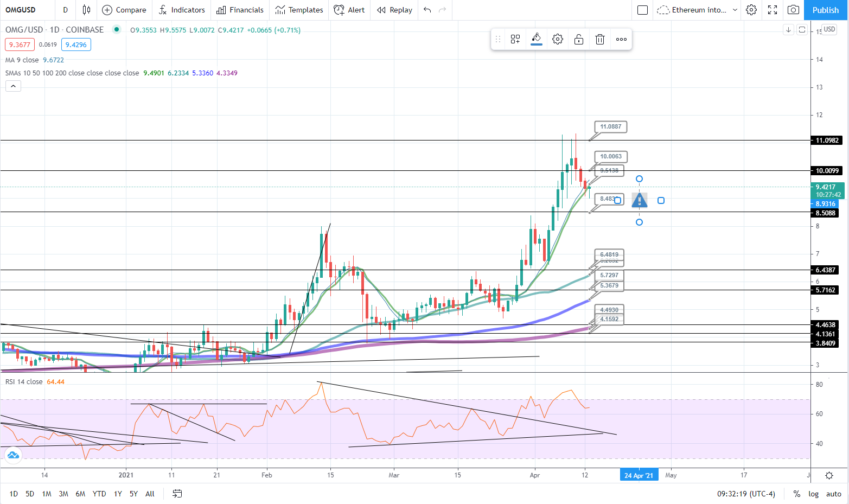Click the red 9.3677 sell price button
Viewport: 849px width, 504px height.
tap(20, 44)
